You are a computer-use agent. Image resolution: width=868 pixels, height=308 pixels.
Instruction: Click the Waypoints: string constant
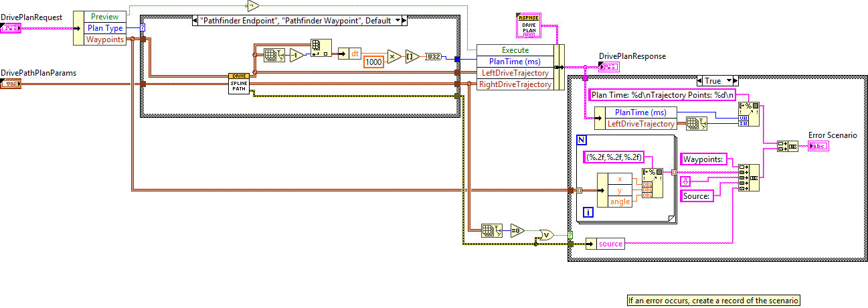coord(702,159)
